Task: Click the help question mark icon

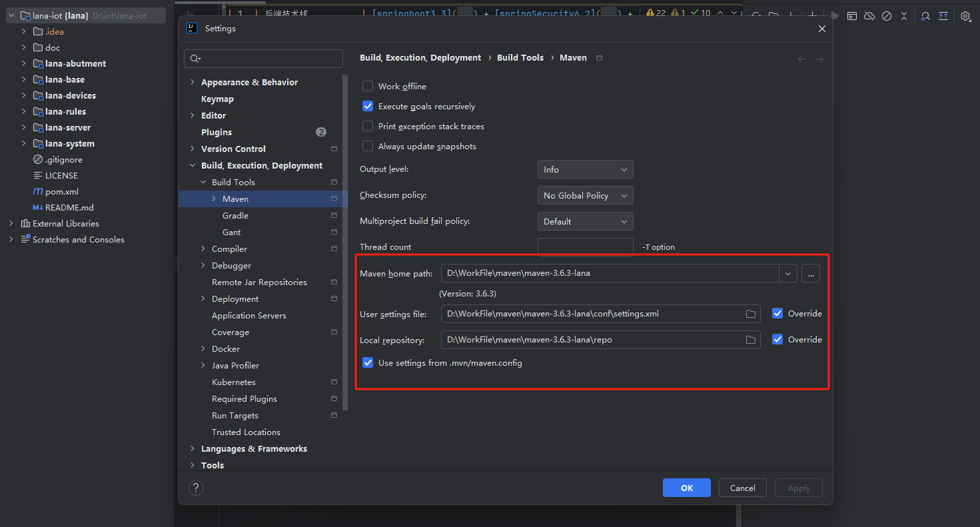Action: tap(196, 488)
